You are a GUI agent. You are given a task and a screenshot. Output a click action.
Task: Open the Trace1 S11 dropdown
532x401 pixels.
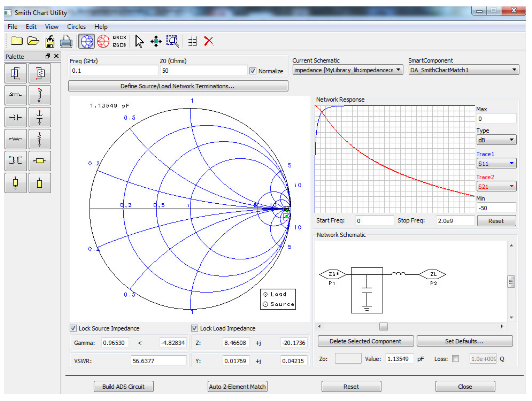pyautogui.click(x=496, y=163)
